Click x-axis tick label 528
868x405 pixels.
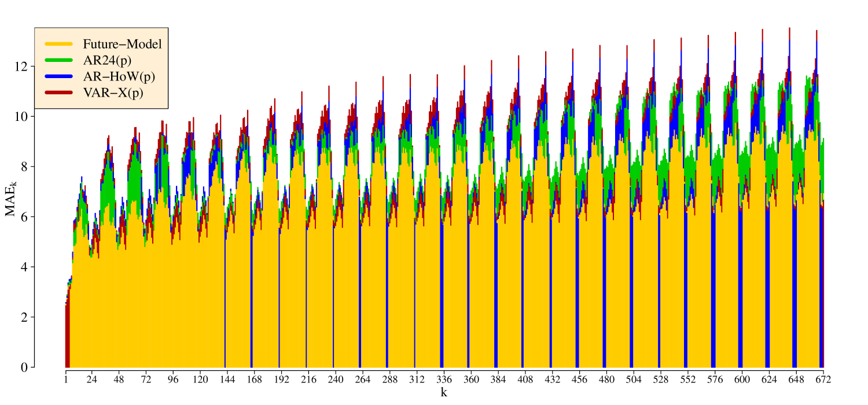click(661, 380)
